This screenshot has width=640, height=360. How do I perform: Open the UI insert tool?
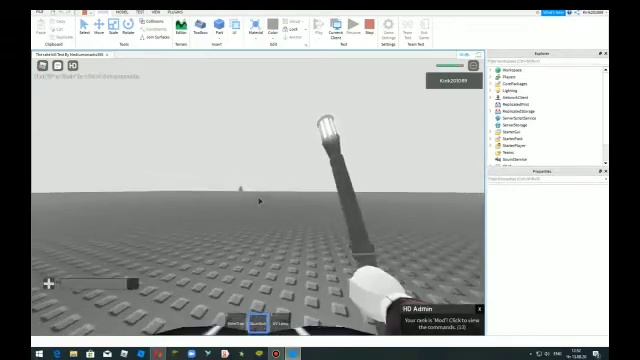(235, 27)
